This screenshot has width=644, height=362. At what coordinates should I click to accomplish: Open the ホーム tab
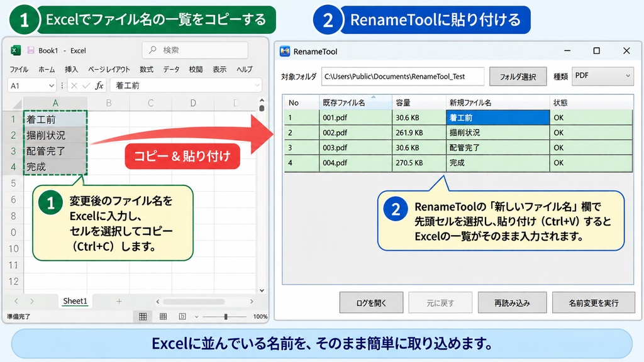47,69
